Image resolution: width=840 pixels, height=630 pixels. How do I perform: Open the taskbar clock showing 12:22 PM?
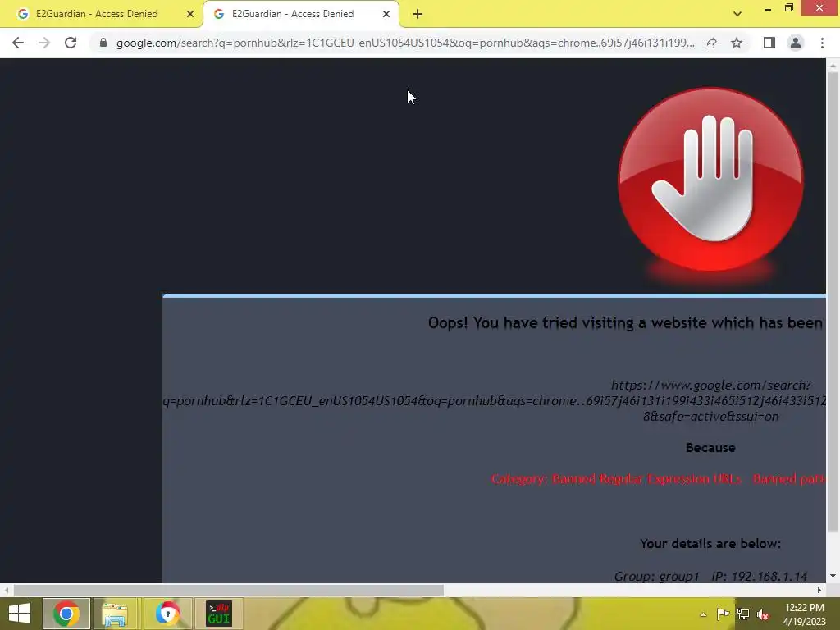tap(804, 614)
